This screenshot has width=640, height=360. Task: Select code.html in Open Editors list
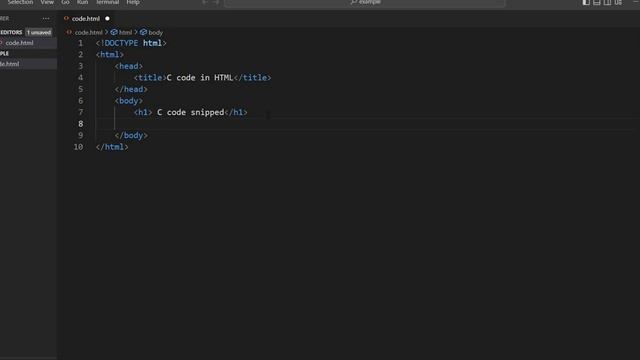point(28,43)
